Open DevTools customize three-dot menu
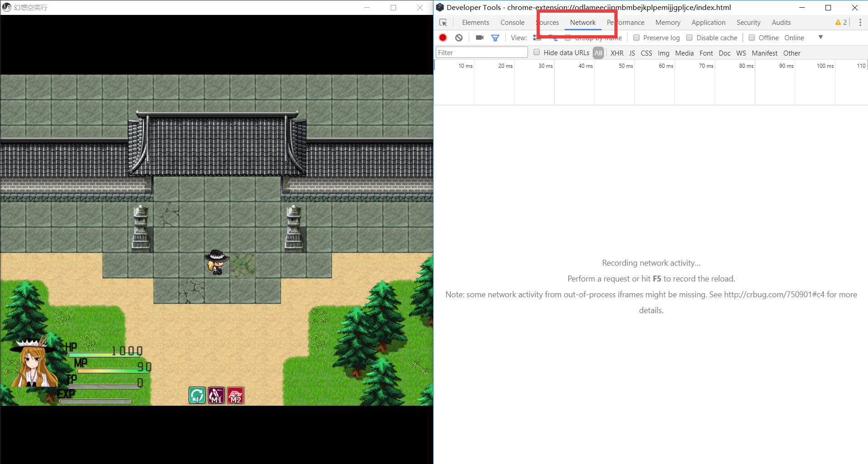This screenshot has height=464, width=868. click(860, 23)
